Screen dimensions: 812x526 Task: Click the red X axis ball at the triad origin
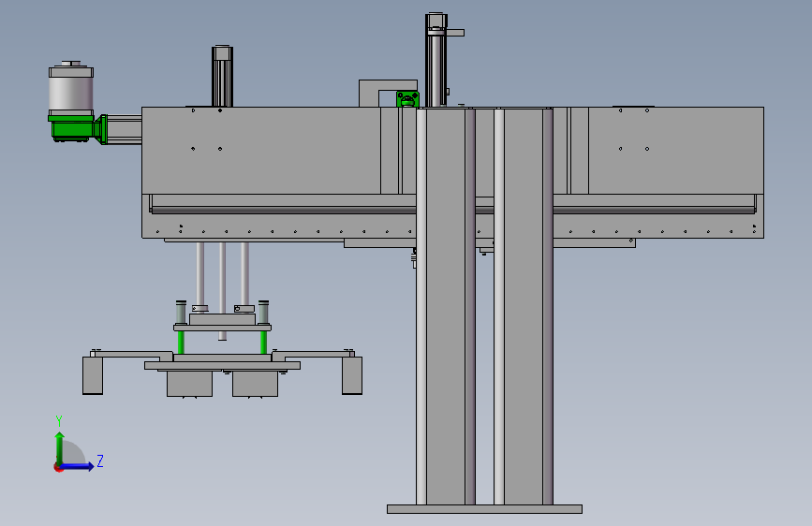(x=58, y=467)
